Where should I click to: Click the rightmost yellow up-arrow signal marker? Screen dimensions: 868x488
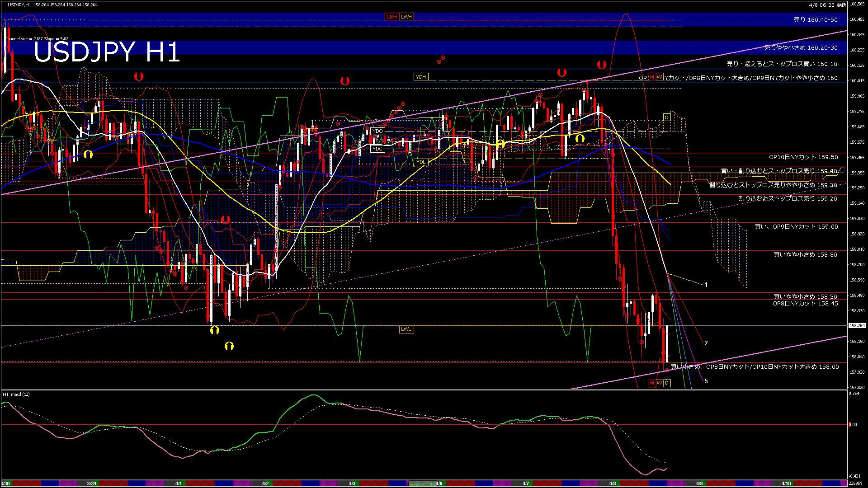[580, 139]
